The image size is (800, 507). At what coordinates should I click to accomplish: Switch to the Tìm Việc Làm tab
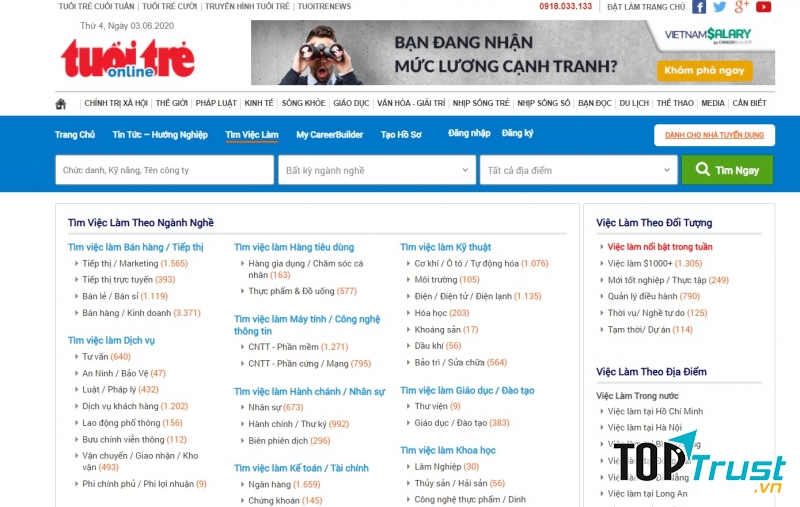pos(252,135)
